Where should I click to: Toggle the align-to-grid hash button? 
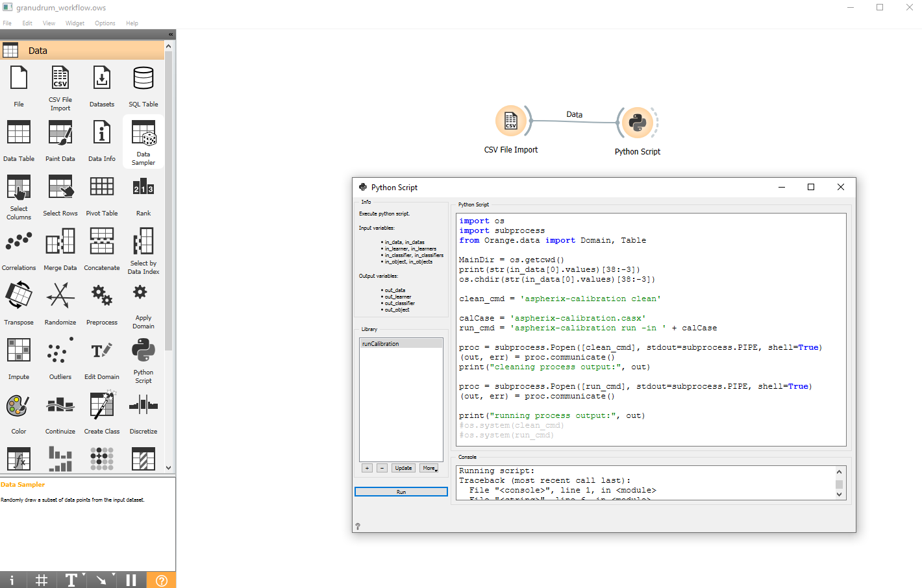42,580
